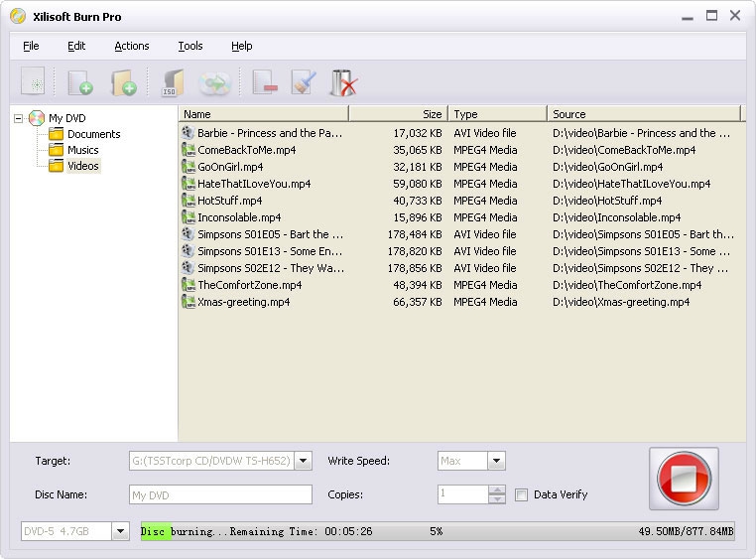Click the Add folder toolbar icon
This screenshot has width=756, height=559.
click(x=124, y=82)
